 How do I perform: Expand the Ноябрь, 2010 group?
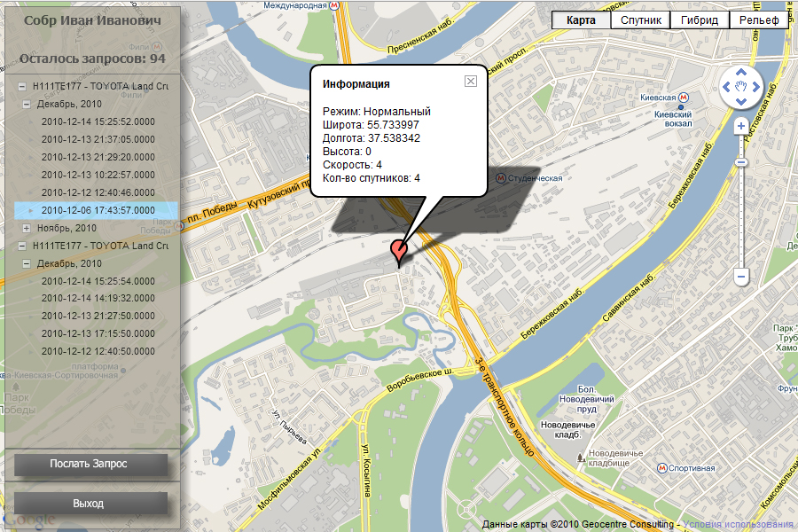coord(27,228)
